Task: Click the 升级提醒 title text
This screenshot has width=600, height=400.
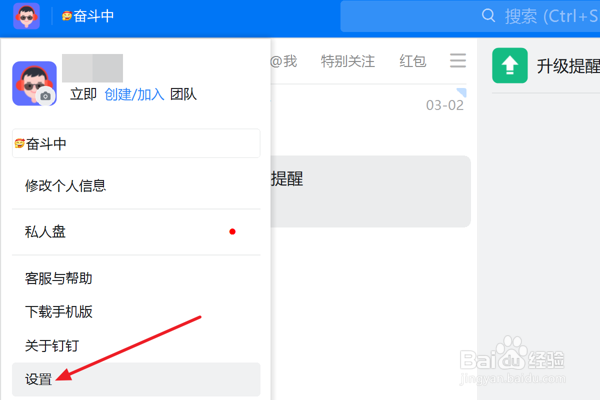Action: pyautogui.click(x=568, y=66)
